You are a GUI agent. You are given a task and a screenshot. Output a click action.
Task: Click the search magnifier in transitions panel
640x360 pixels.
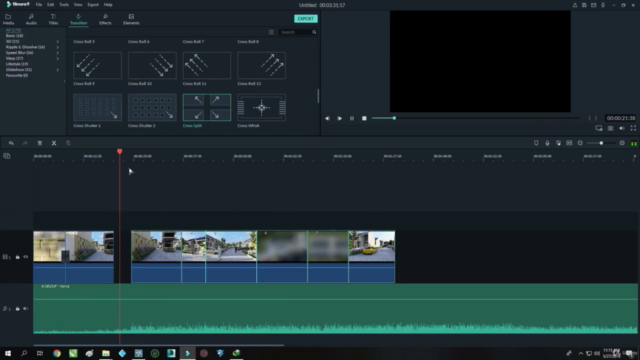[314, 32]
